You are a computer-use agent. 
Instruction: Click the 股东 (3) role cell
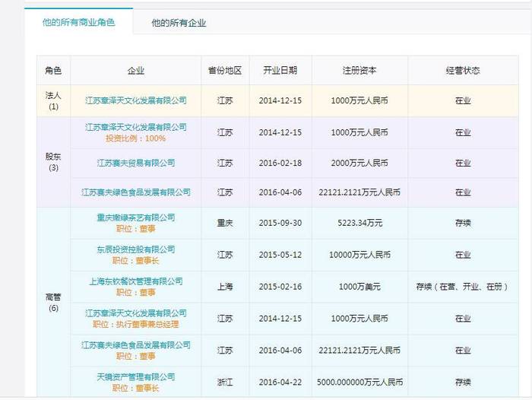53,162
